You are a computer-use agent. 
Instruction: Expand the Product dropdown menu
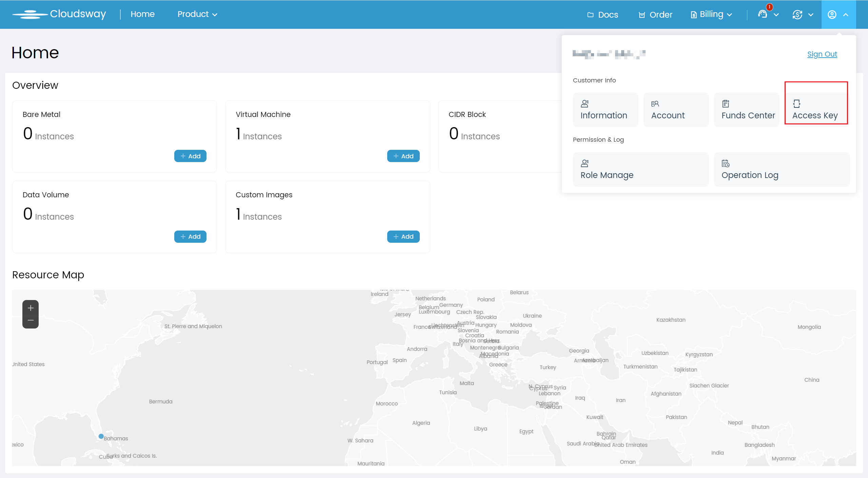coord(197,14)
